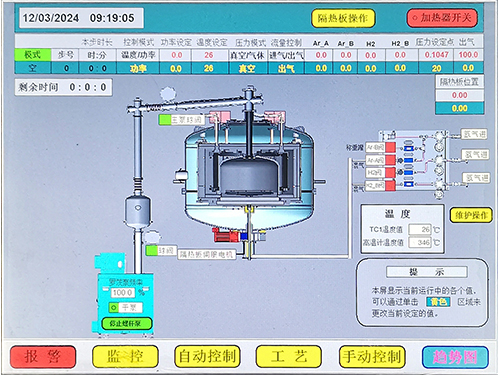The height and width of the screenshot is (375, 500).
Task: Click the grey cylindrical pump vessel on the pipe
Action: [138, 211]
